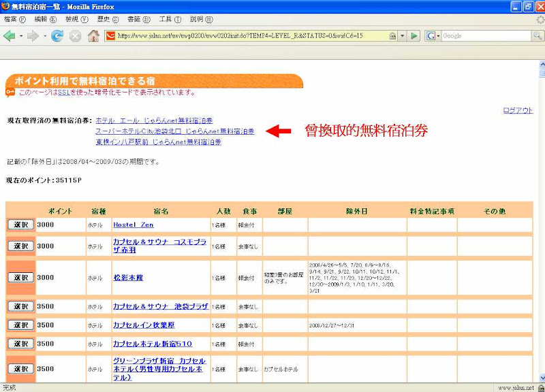The height and width of the screenshot is (392, 545).
Task: Go to the Home page icon
Action: click(x=93, y=36)
